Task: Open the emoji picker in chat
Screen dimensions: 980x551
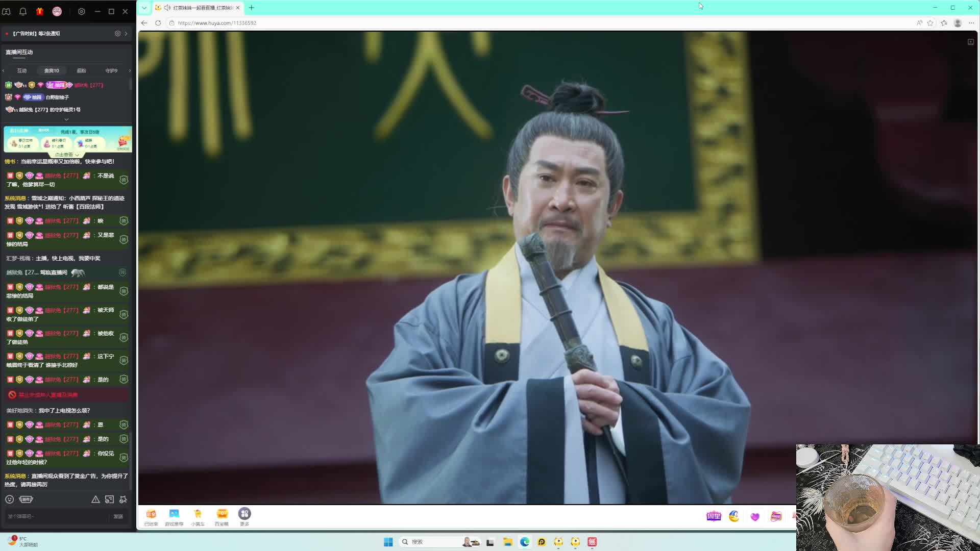Action: tap(9, 499)
